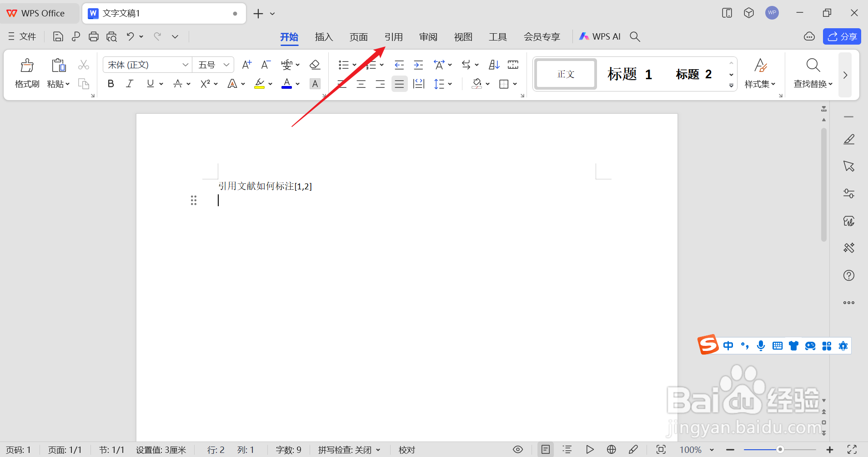Switch to the 引用 (References) tab
This screenshot has height=457, width=868.
point(394,37)
